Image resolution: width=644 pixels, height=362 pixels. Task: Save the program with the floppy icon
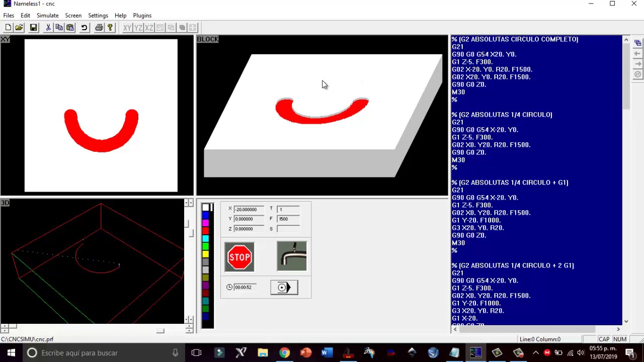point(33,28)
